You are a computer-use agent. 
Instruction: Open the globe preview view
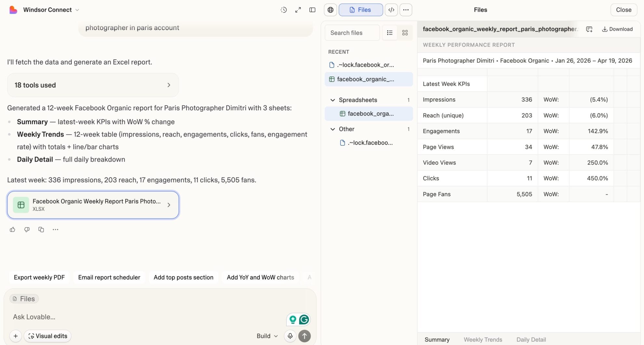(330, 10)
